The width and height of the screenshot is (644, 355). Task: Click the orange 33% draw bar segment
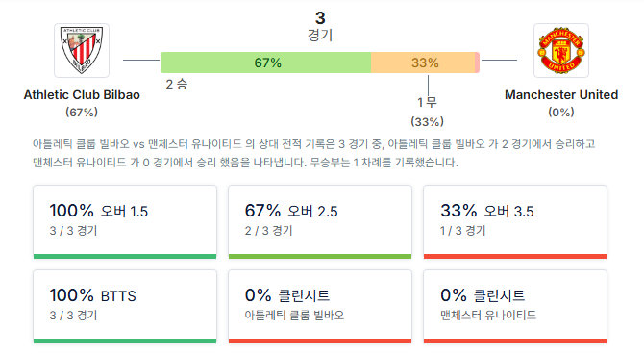coord(423,63)
